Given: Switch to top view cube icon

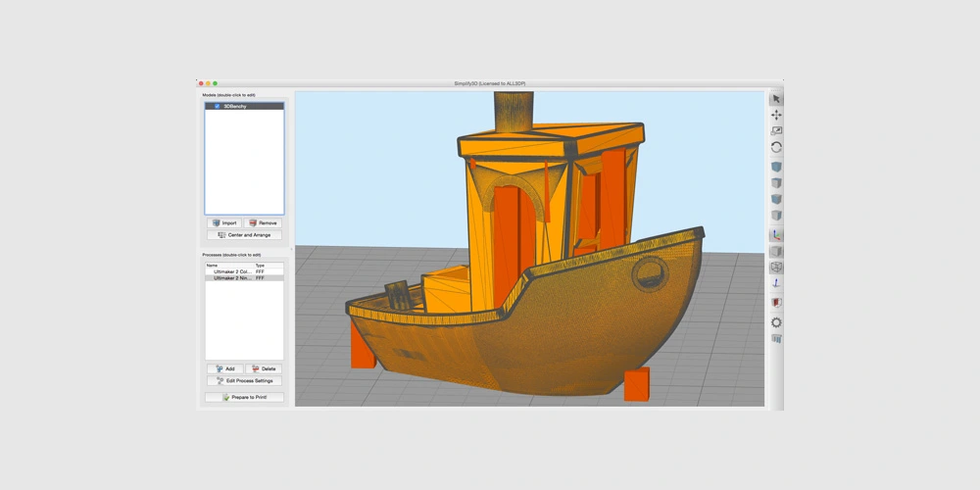Looking at the screenshot, I should [776, 183].
